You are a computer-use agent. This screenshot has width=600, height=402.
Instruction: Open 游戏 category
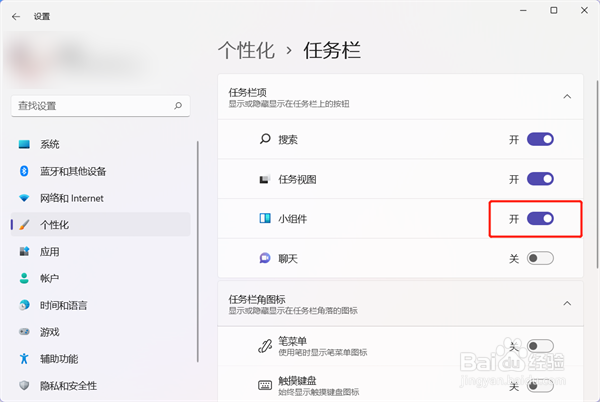coord(101,332)
